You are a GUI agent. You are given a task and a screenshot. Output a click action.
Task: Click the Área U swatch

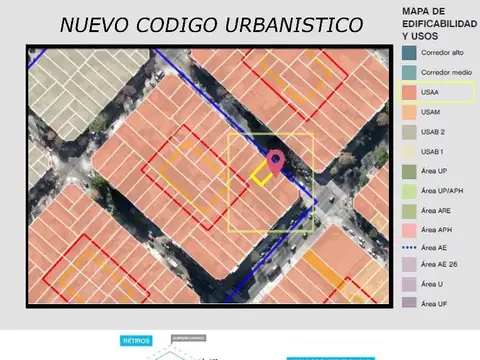tap(409, 284)
